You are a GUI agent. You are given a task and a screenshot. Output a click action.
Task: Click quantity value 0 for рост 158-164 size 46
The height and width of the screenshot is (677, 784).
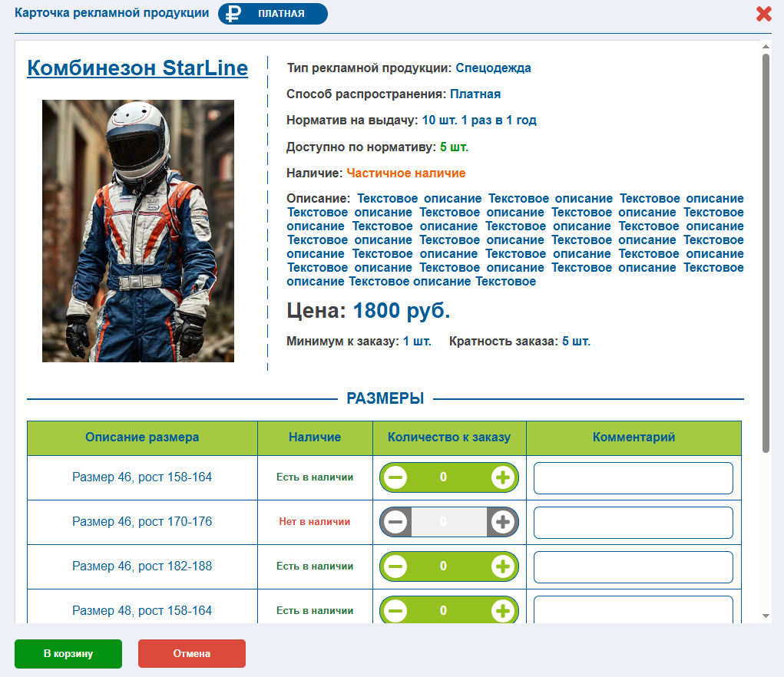tap(443, 477)
